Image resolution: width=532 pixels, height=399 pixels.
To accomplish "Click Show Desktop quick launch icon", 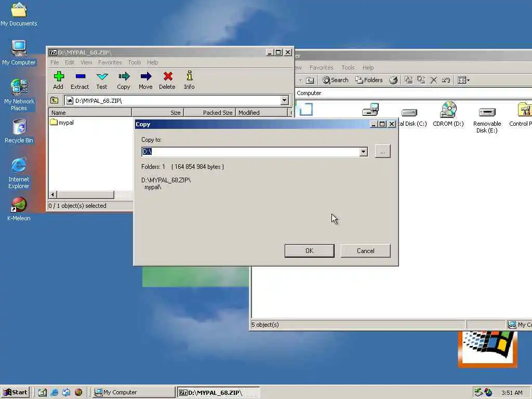I will [x=43, y=392].
